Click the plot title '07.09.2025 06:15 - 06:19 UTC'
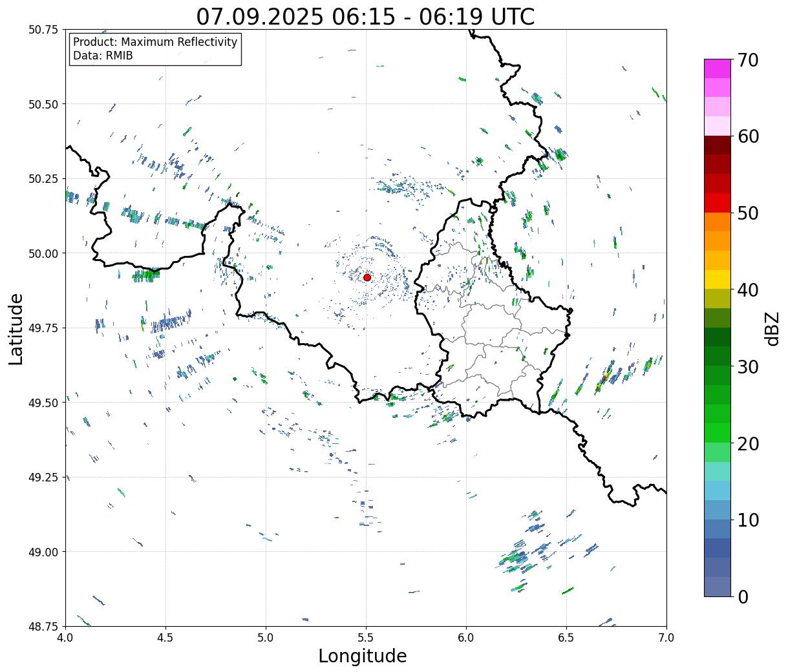The width and height of the screenshot is (788, 672). coord(365,17)
